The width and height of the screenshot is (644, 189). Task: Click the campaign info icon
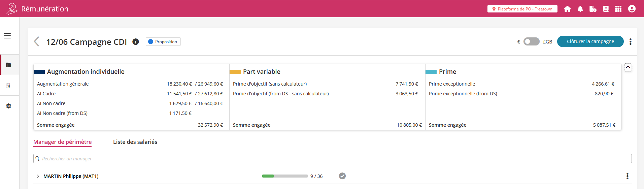point(136,42)
